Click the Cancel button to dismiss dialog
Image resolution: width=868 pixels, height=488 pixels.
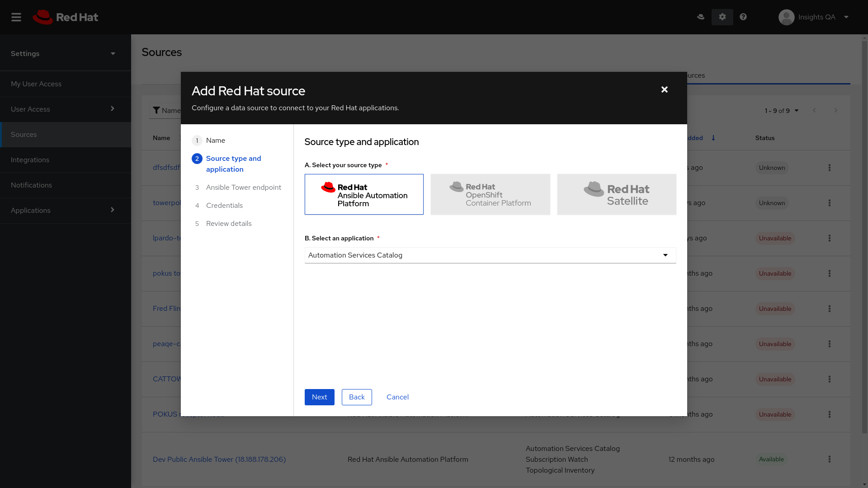click(398, 396)
